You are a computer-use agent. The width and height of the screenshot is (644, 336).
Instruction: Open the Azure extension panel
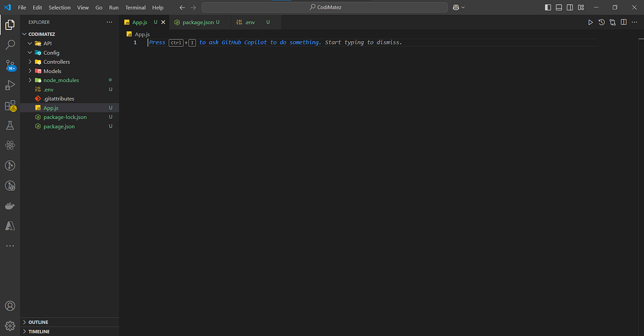click(x=10, y=226)
